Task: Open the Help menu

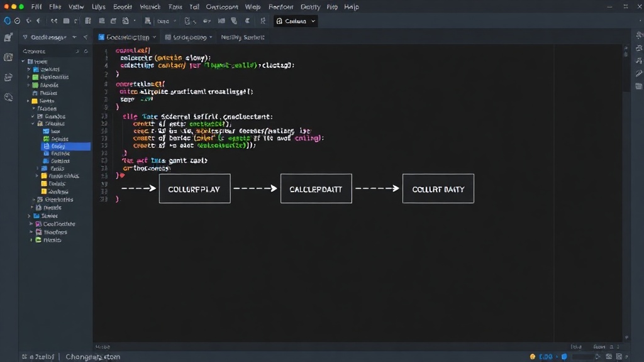Action: (x=351, y=7)
